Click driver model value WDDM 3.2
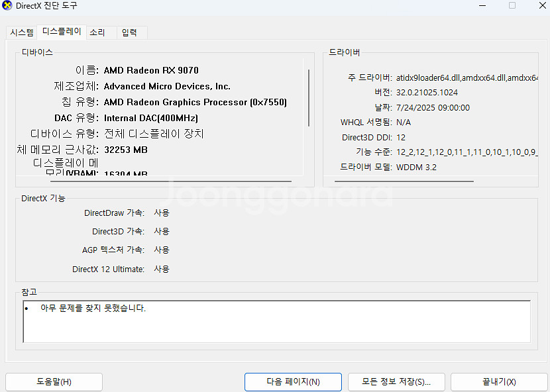 [416, 168]
